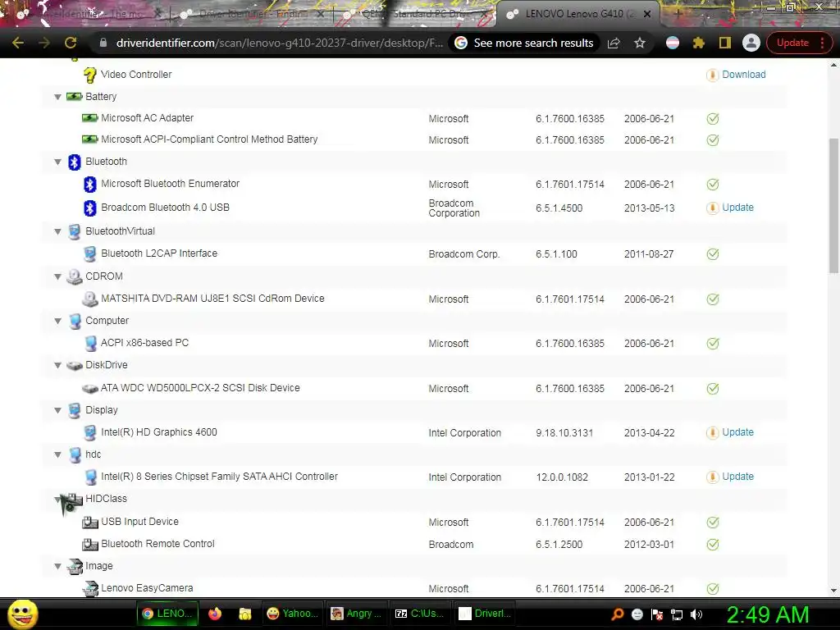Click the green check for Microsoft AC Adapter
This screenshot has height=630, width=840.
[x=713, y=119]
